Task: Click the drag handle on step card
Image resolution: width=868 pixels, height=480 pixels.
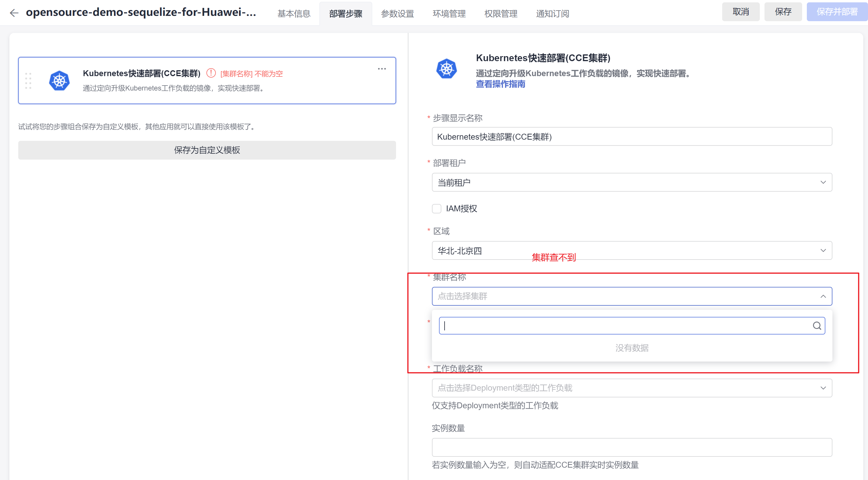Action: pyautogui.click(x=28, y=81)
